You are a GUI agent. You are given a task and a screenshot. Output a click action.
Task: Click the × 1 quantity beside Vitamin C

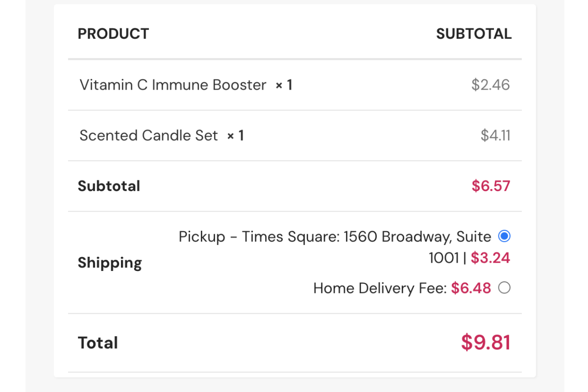point(284,85)
